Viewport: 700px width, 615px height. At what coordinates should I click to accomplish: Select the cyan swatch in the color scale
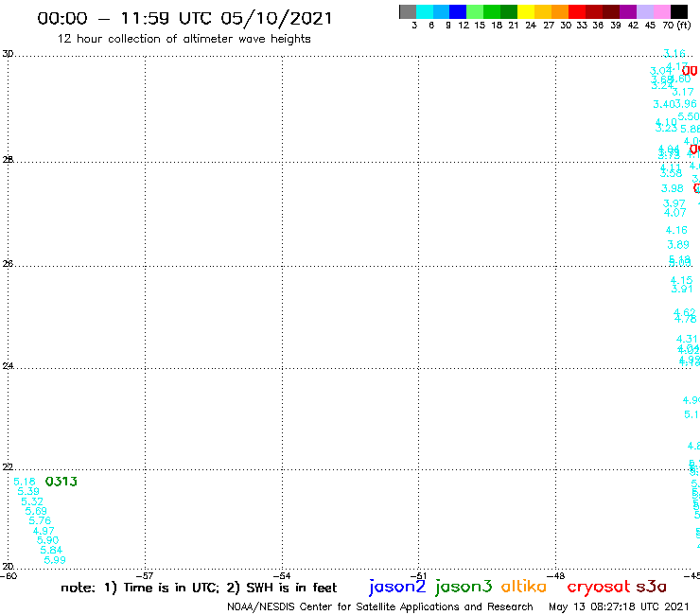coord(425,11)
